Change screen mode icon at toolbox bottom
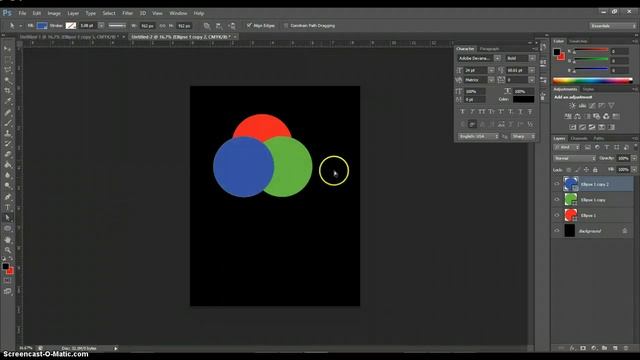640x360 pixels. pyautogui.click(x=7, y=291)
